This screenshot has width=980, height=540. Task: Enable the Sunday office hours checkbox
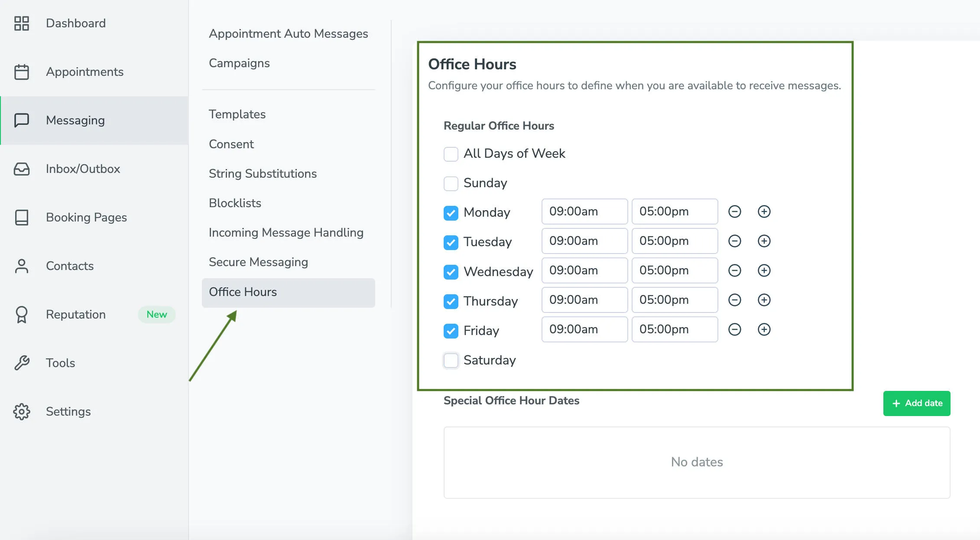tap(451, 183)
